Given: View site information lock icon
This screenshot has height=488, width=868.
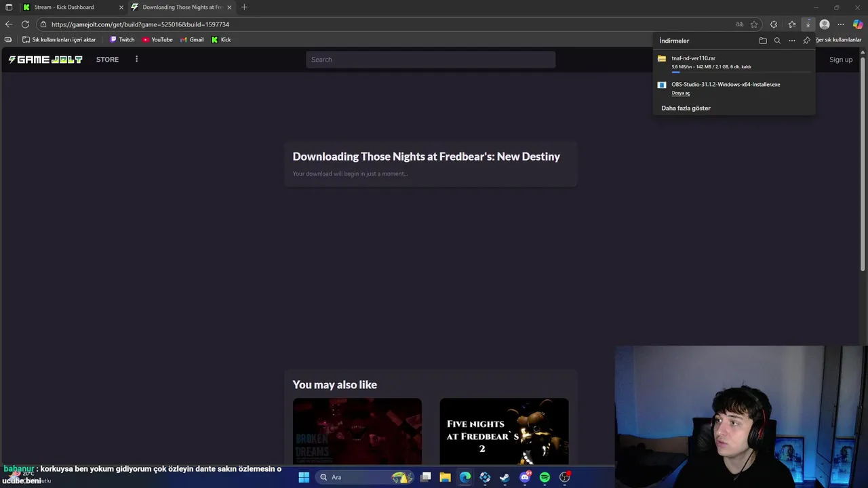Looking at the screenshot, I should click(x=43, y=24).
